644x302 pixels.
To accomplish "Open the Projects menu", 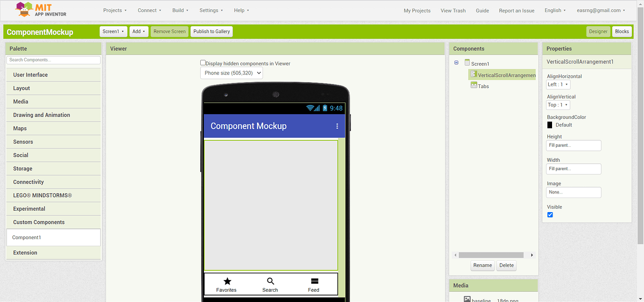I will [x=115, y=10].
